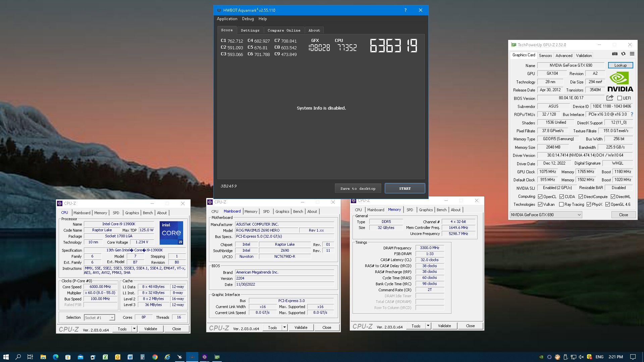Open the SPD tab in CPU-Z Memory window

[410, 210]
